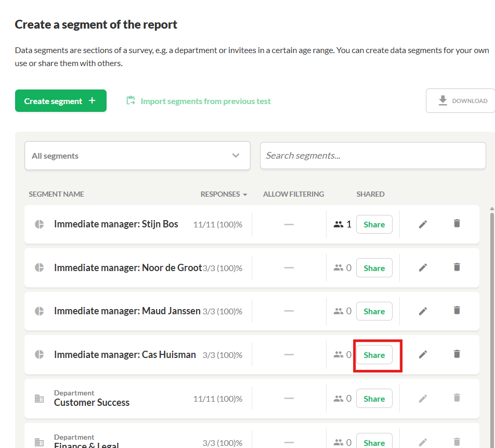The width and height of the screenshot is (495, 448).
Task: Delete the Noor de Groot segment
Action: coord(457,267)
